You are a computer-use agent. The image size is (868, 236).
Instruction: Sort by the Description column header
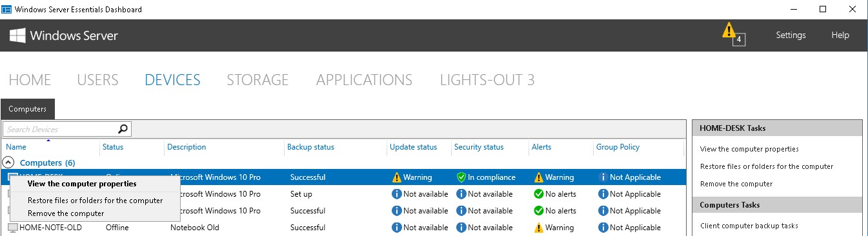click(187, 147)
